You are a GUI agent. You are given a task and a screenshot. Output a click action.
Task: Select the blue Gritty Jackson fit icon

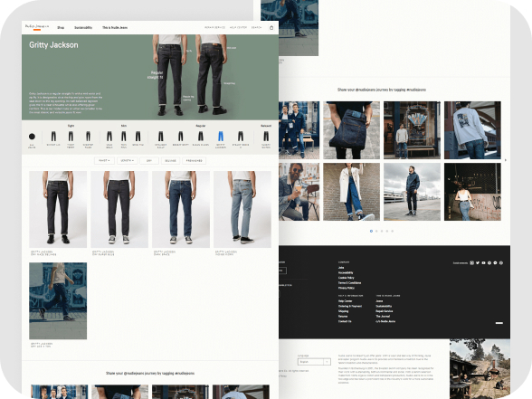coord(221,137)
